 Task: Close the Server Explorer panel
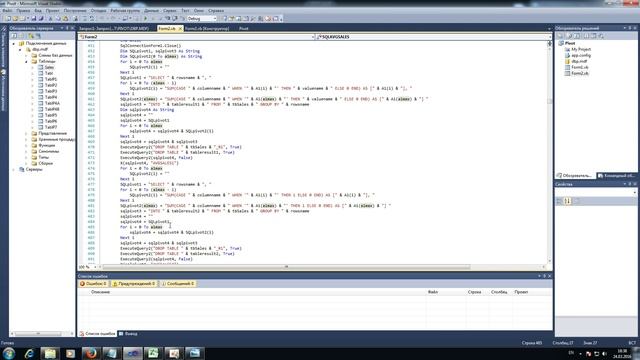[73, 28]
